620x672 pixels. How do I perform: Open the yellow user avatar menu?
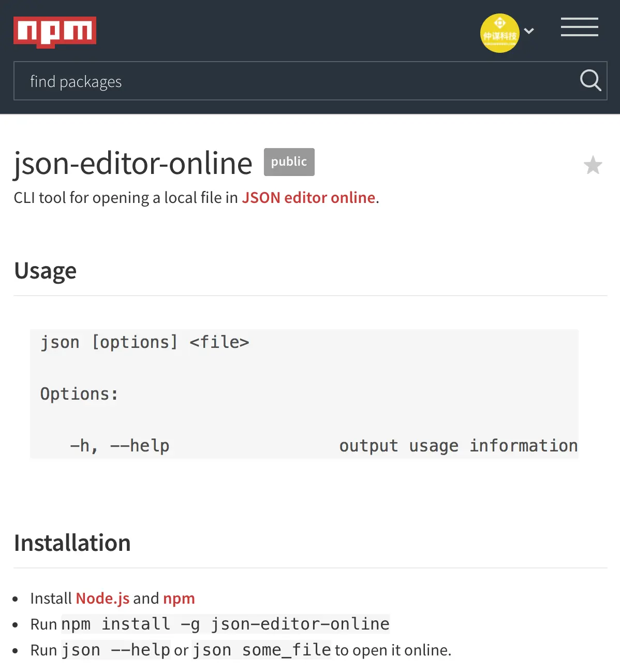click(x=500, y=33)
